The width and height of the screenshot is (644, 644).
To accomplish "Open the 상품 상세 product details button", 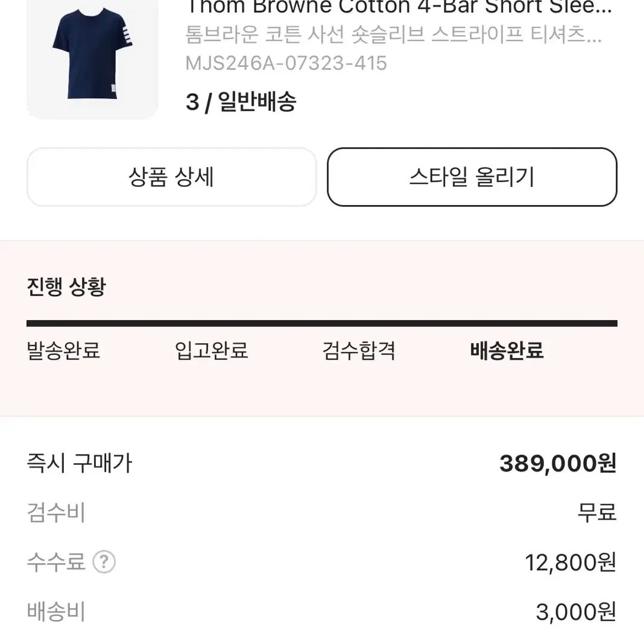I will [x=171, y=177].
